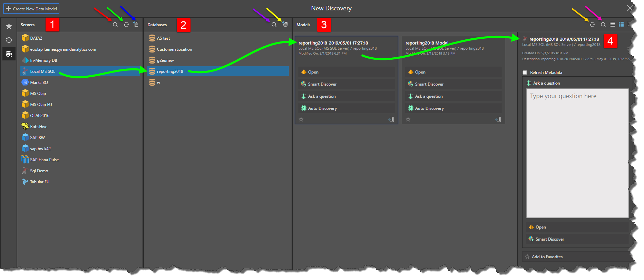Click the search icon in Databases panel
The width and height of the screenshot is (644, 280).
click(274, 25)
